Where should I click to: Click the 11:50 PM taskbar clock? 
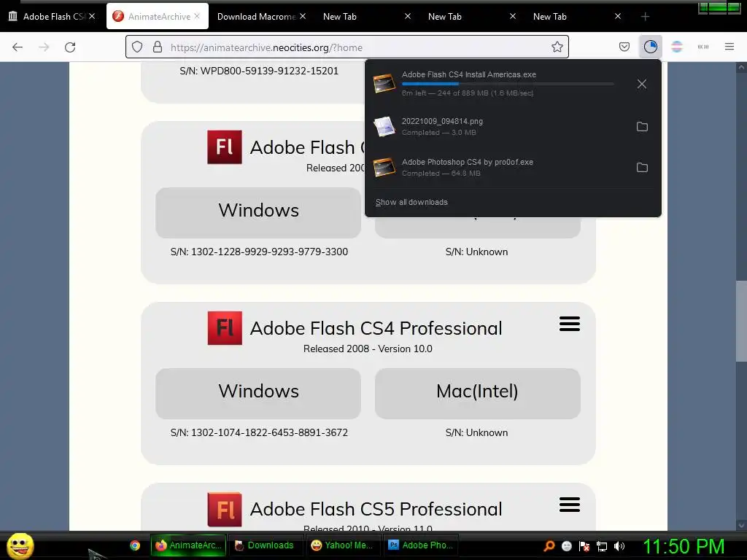pos(684,546)
